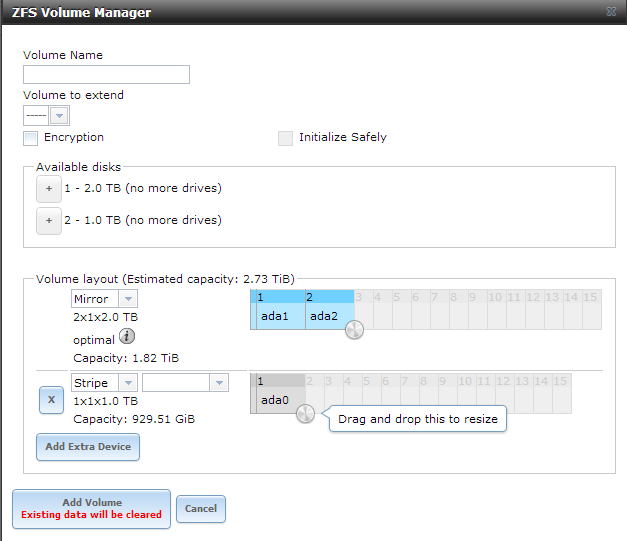The width and height of the screenshot is (627, 541).
Task: Click the Add Volume button
Action: tap(92, 508)
